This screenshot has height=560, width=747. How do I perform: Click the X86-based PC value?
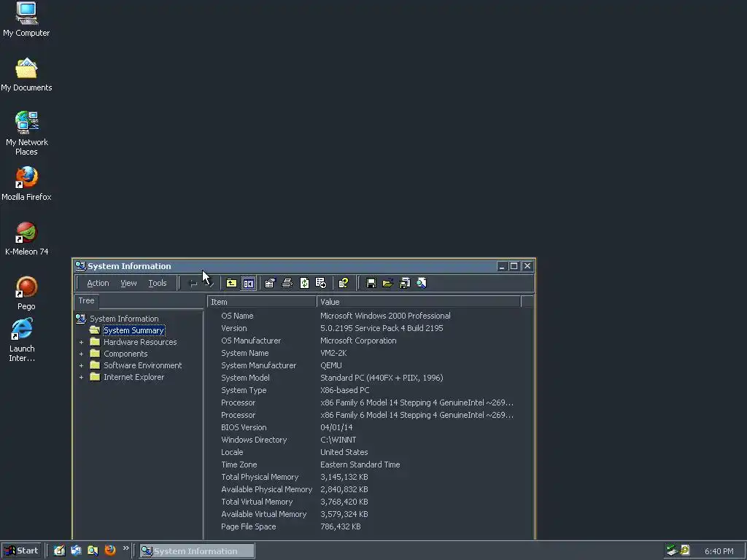coord(345,391)
